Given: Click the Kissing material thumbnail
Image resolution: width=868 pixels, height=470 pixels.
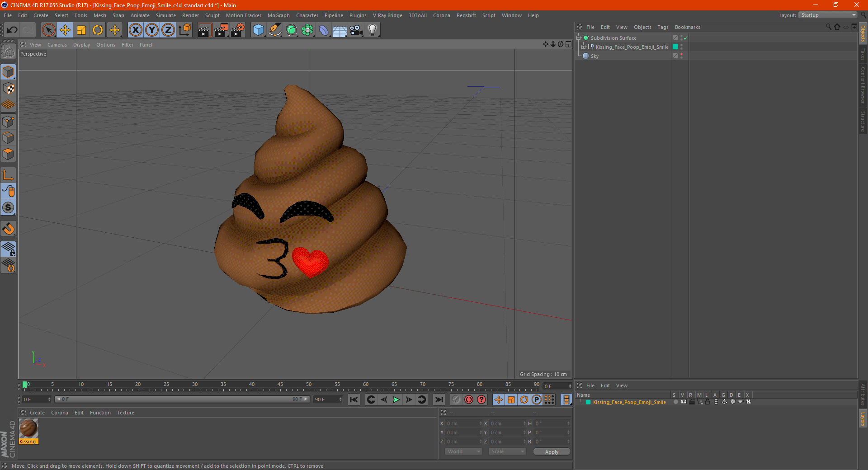Looking at the screenshot, I should pos(28,428).
